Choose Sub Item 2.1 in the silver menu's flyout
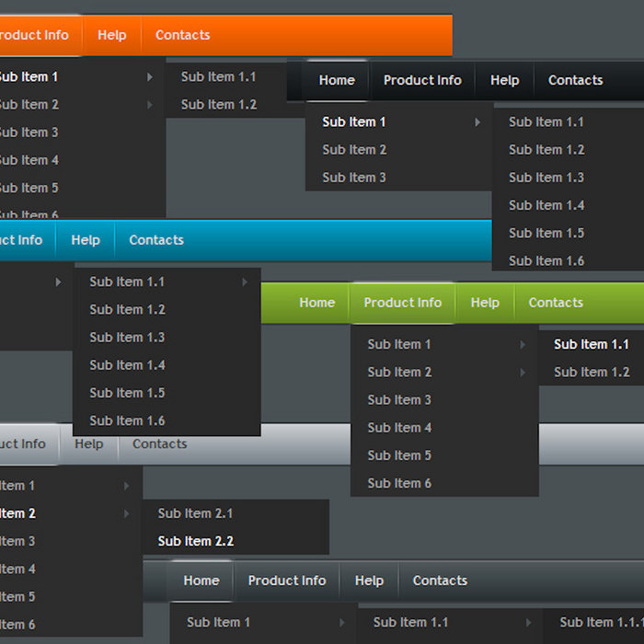 pyautogui.click(x=195, y=513)
